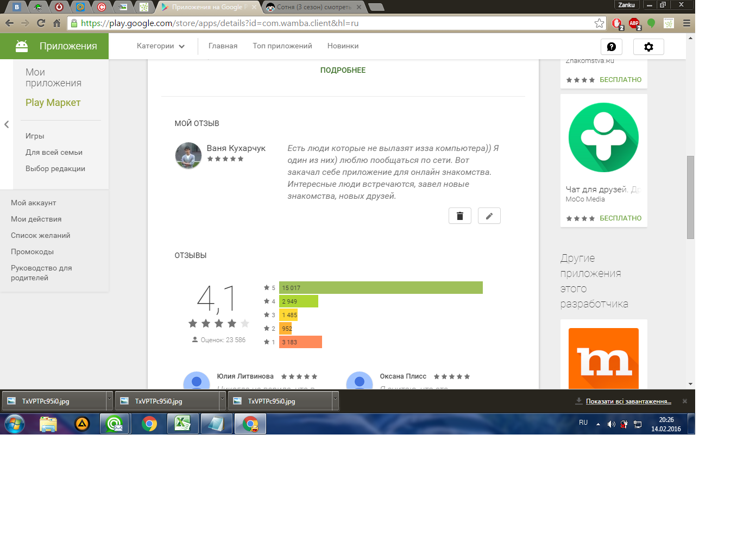The width and height of the screenshot is (756, 535).
Task: Go back to the previous page
Action: (x=9, y=23)
